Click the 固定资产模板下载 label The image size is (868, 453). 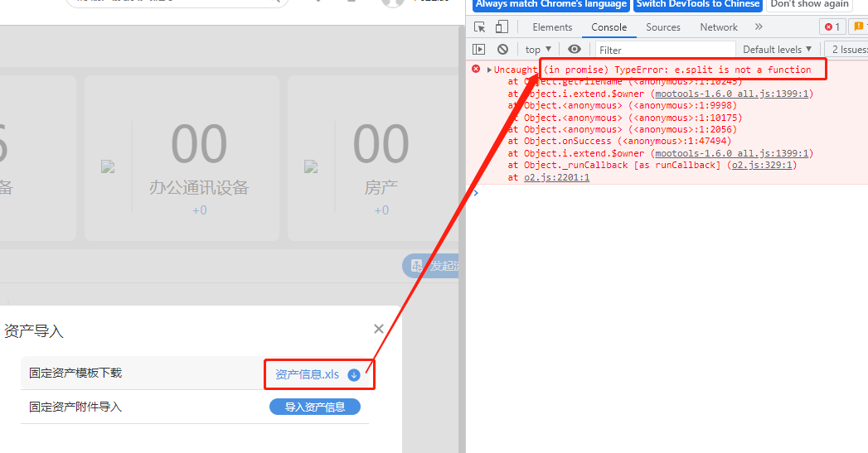[x=75, y=373]
